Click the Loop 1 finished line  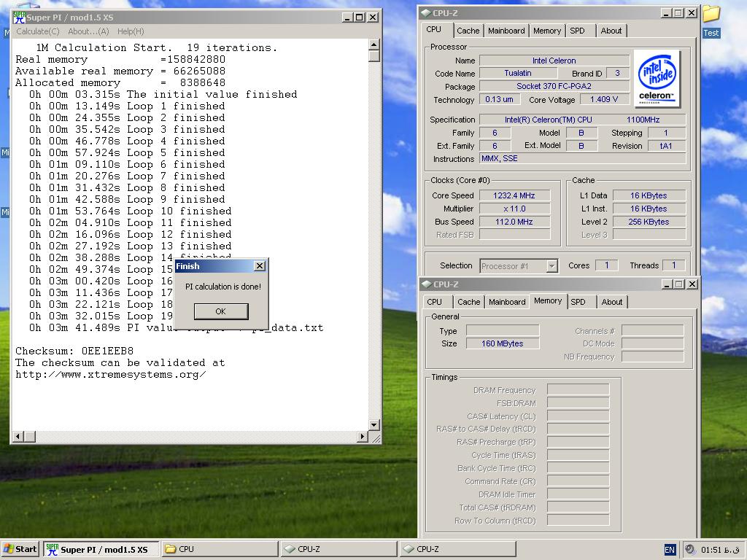pyautogui.click(x=127, y=106)
